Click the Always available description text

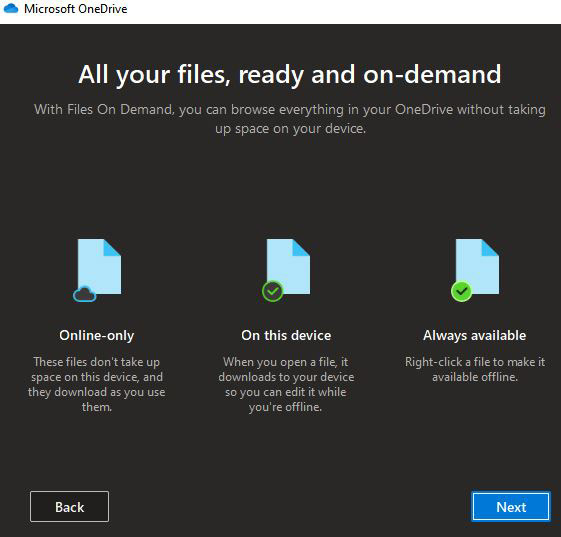coord(475,369)
